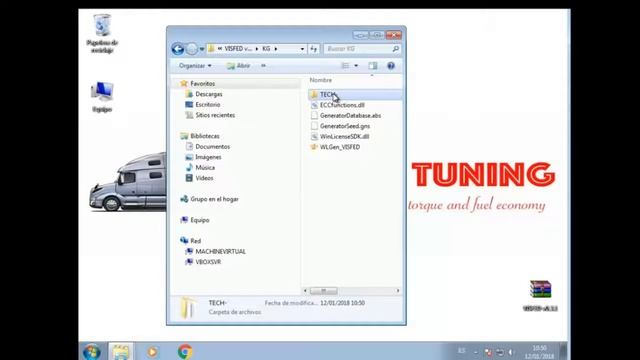The height and width of the screenshot is (360, 640).
Task: Click the Show Desktop button on the taskbar
Action: 563,352
